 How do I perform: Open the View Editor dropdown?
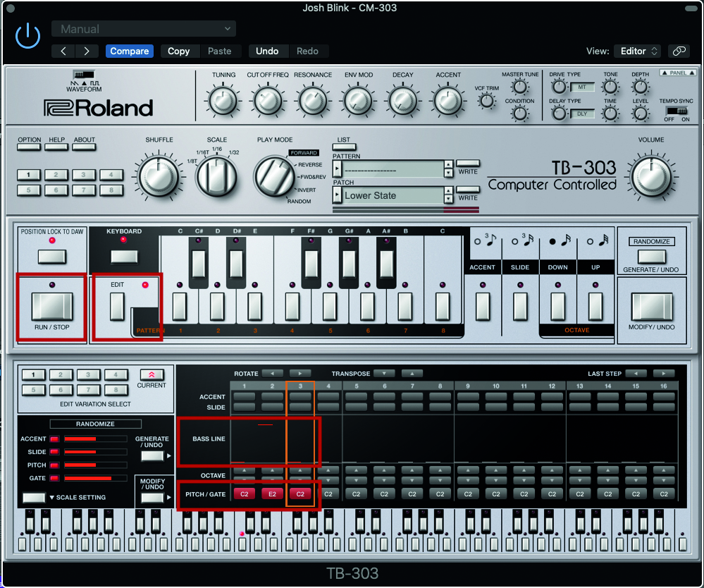click(x=638, y=51)
